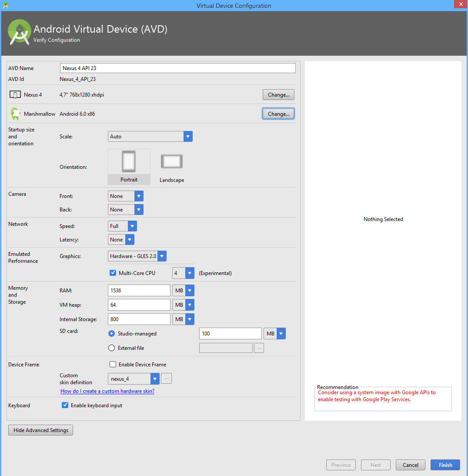Click the AVD Name input field

[x=178, y=68]
